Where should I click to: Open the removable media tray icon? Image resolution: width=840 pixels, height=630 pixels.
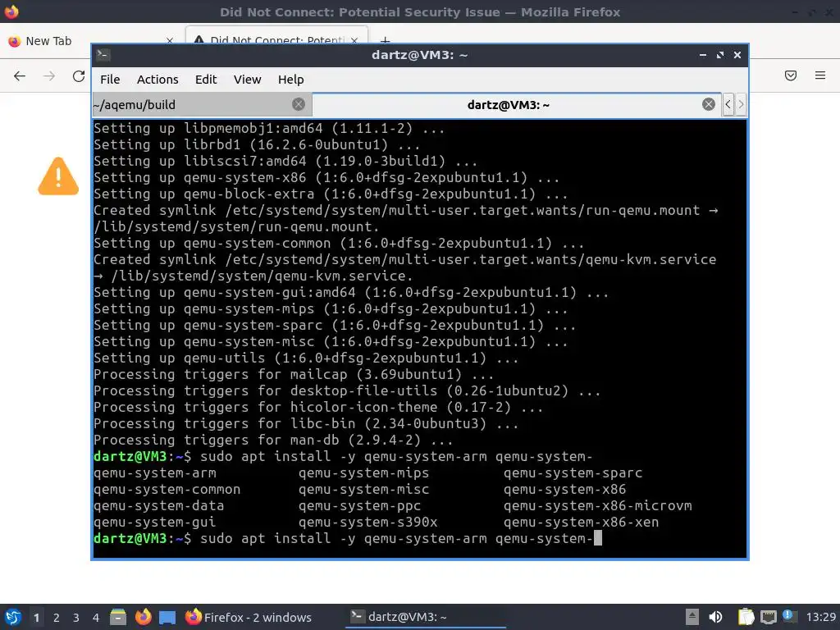click(x=692, y=617)
